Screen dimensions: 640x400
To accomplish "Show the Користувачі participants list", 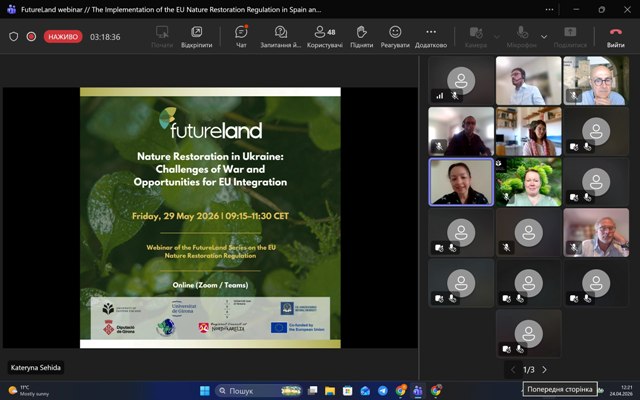I will click(325, 36).
